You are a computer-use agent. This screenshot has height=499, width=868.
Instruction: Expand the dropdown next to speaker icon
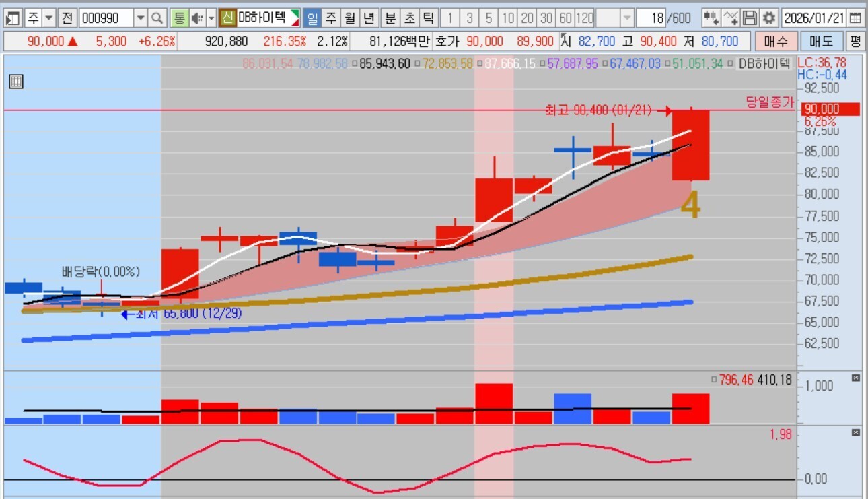(211, 18)
